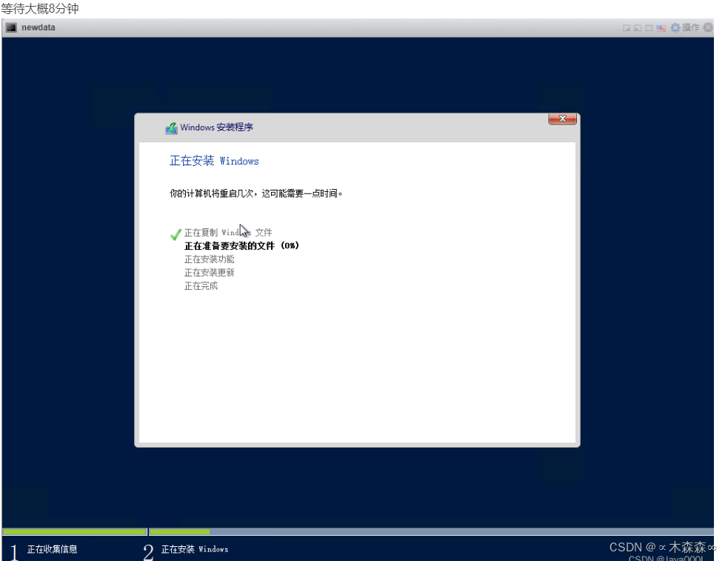Click the Windows 安装程序 title text
Image resolution: width=728 pixels, height=561 pixels.
click(216, 127)
